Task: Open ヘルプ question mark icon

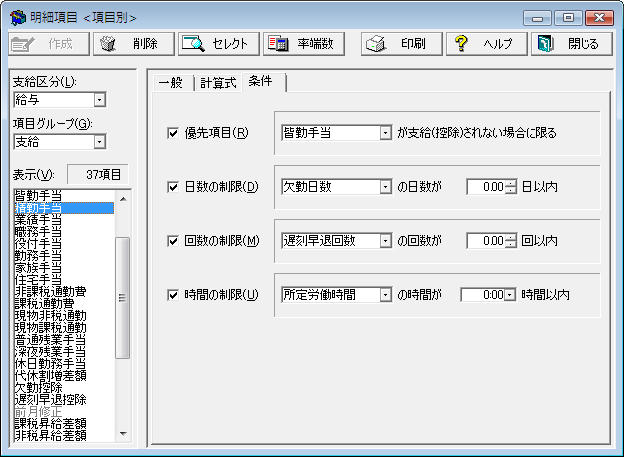Action: click(x=483, y=44)
